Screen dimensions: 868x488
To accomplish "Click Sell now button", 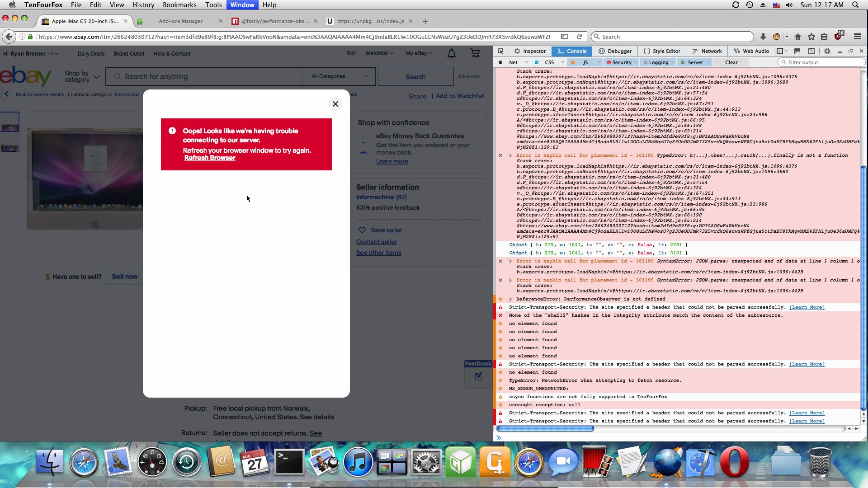I will [x=125, y=277].
